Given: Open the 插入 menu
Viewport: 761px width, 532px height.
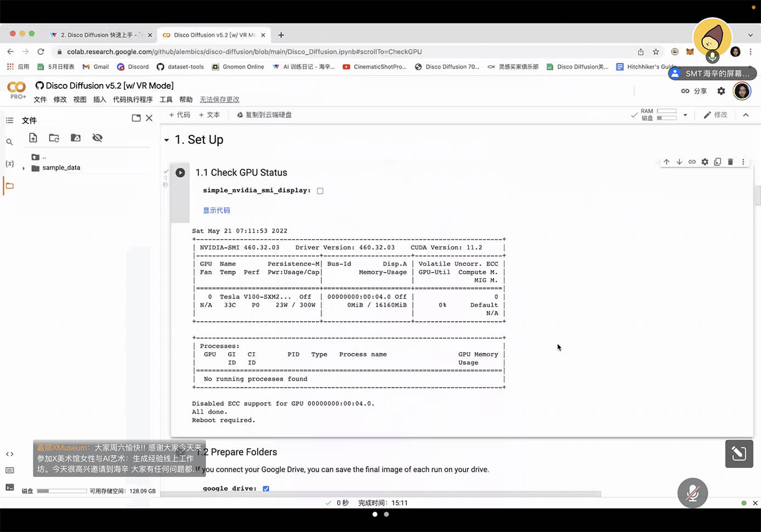Looking at the screenshot, I should click(100, 100).
